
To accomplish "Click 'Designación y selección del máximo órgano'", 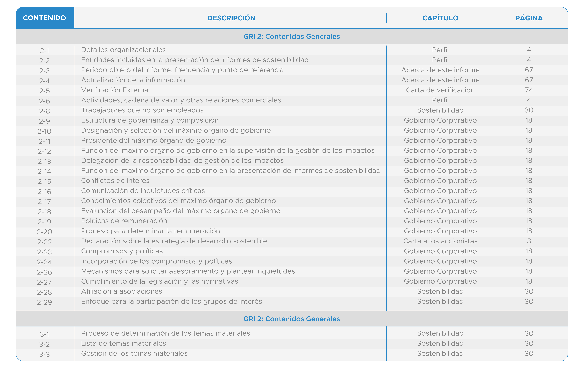I will point(176,130).
